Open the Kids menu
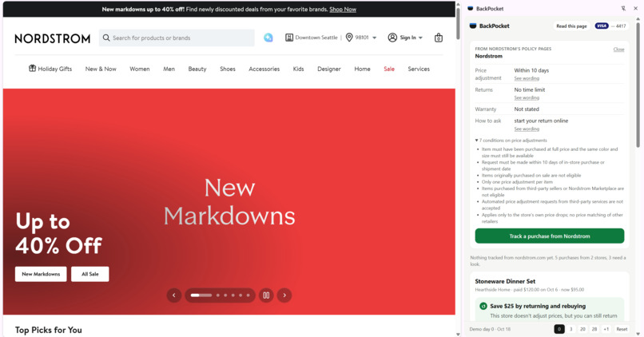This screenshot has height=337, width=644. (298, 69)
